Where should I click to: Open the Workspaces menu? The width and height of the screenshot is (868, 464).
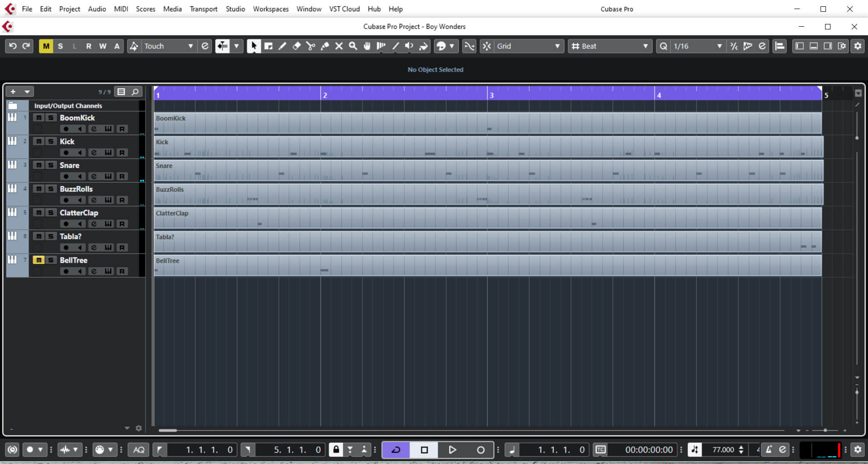pyautogui.click(x=271, y=9)
